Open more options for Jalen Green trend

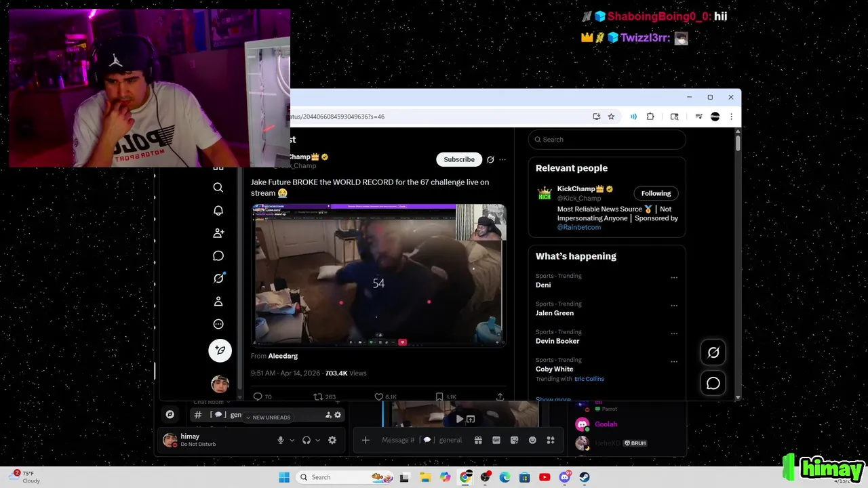tap(674, 305)
